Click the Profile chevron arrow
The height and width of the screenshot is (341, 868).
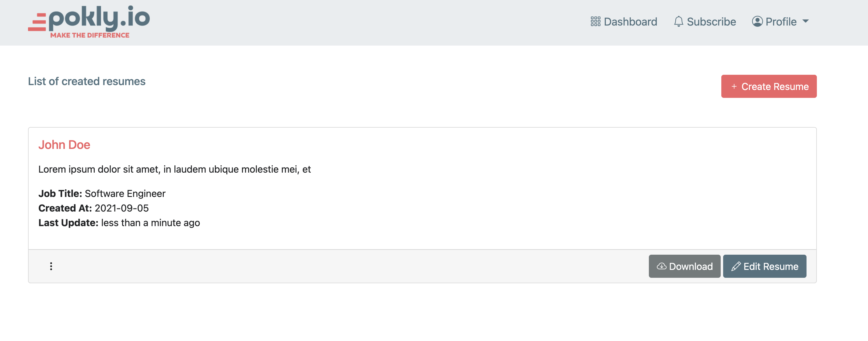(x=806, y=21)
